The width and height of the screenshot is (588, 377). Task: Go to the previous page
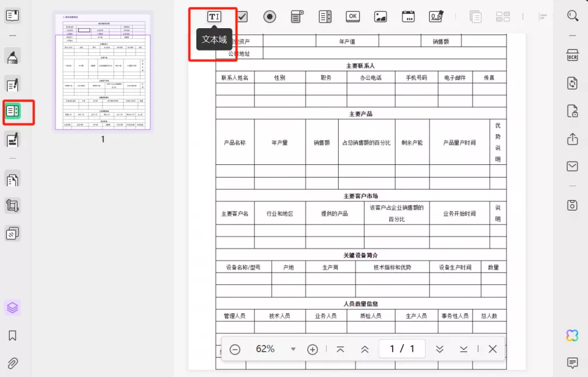(x=365, y=349)
